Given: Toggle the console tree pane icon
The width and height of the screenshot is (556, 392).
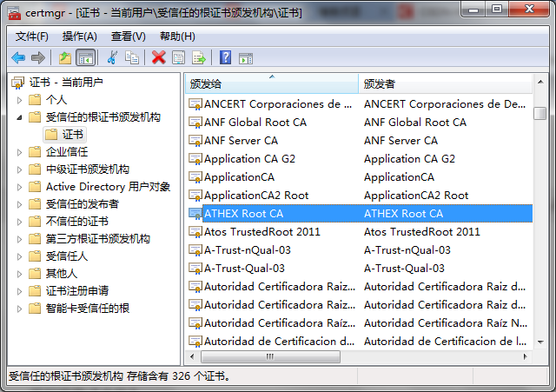Looking at the screenshot, I should click(x=86, y=57).
